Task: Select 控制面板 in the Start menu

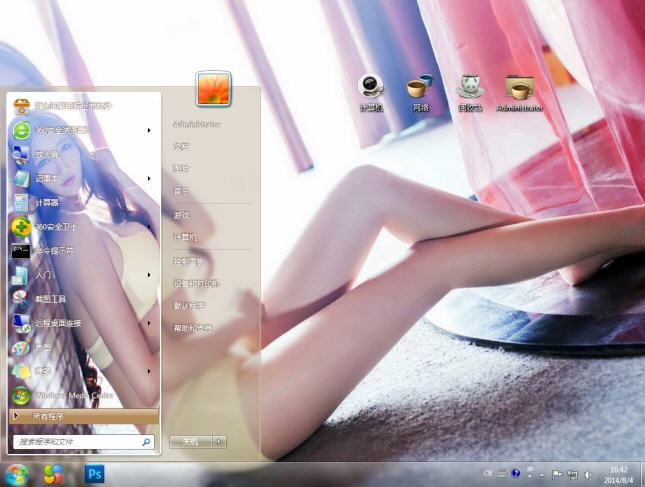Action: pyautogui.click(x=188, y=261)
